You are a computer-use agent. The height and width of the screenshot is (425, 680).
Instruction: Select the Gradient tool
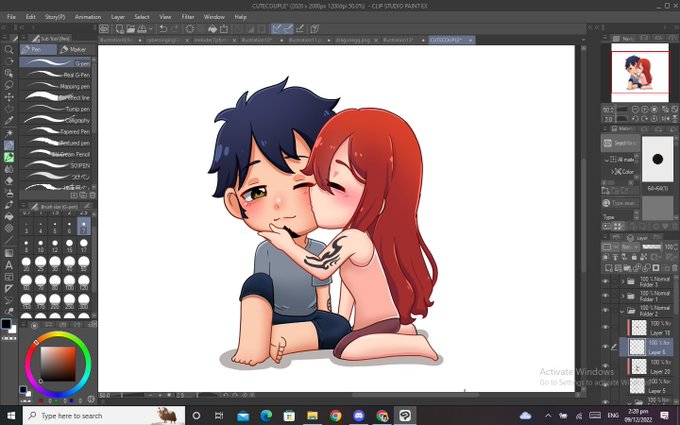[8, 253]
